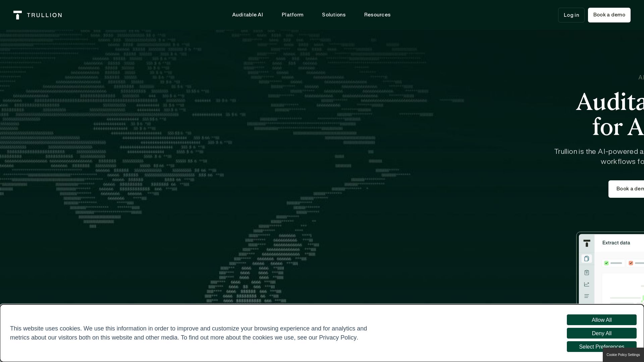Toggle the green checkbox in preview

coord(606,263)
